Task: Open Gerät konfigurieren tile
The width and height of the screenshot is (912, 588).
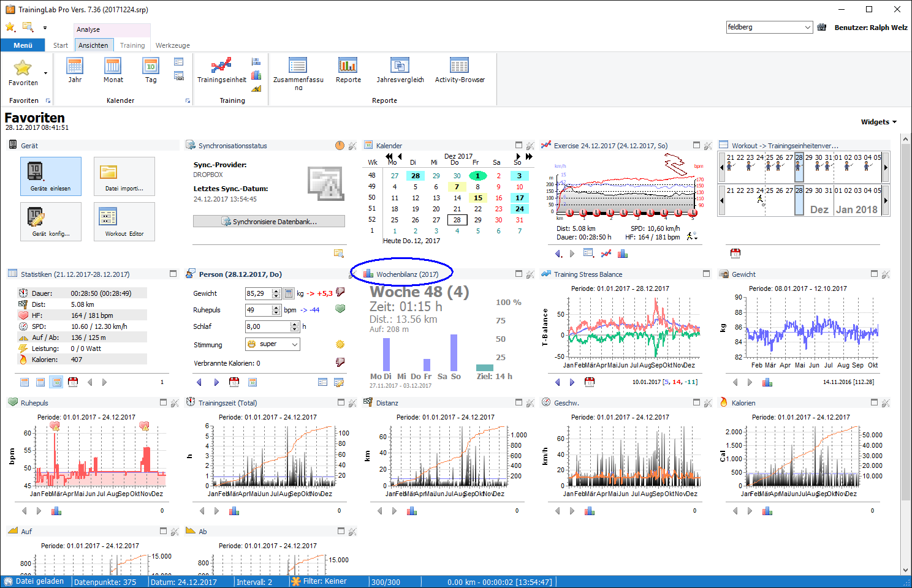Action: [51, 222]
